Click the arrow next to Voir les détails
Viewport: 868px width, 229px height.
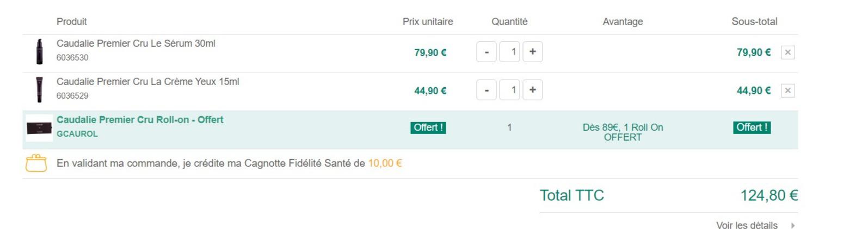pos(793,225)
